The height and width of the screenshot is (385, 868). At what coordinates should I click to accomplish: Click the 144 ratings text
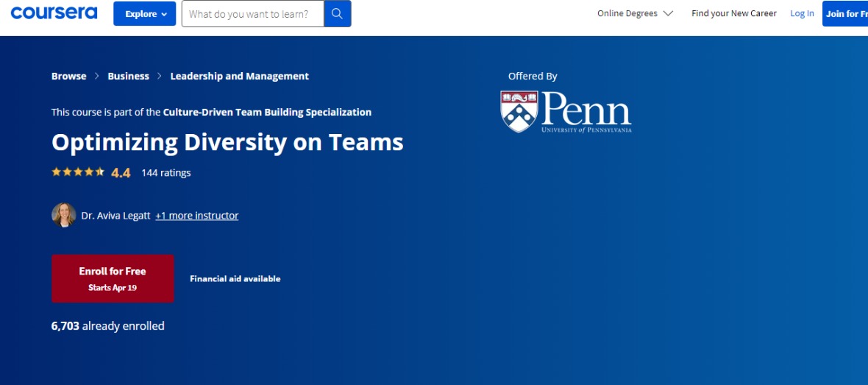[166, 173]
